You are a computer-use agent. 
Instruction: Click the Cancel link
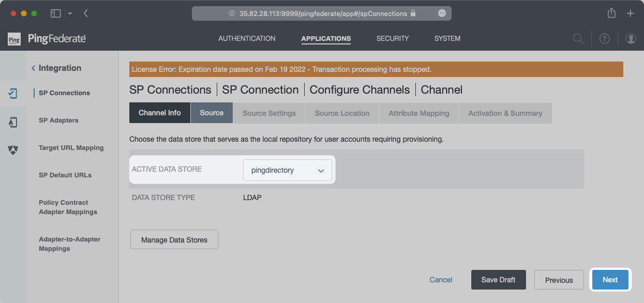click(441, 280)
